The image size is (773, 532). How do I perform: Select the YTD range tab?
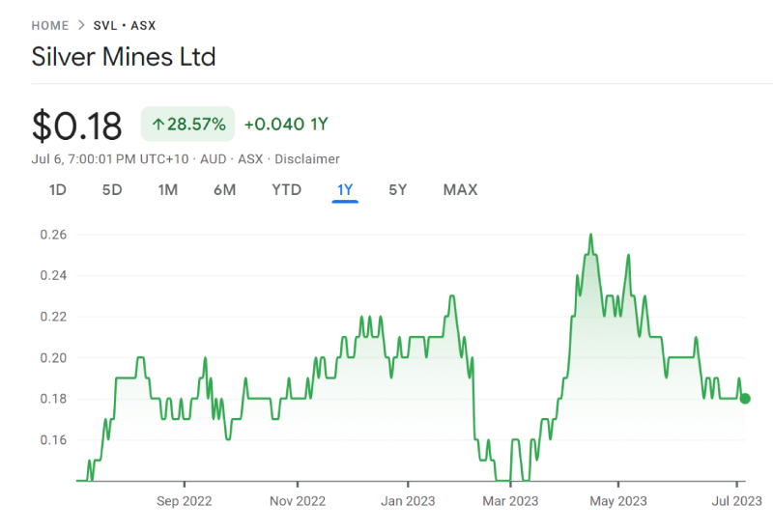[286, 190]
